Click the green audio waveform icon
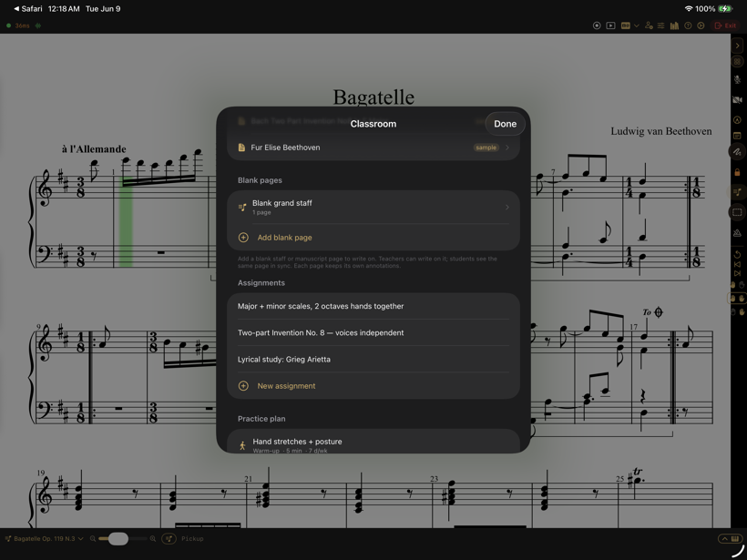The height and width of the screenshot is (560, 747). [38, 25]
